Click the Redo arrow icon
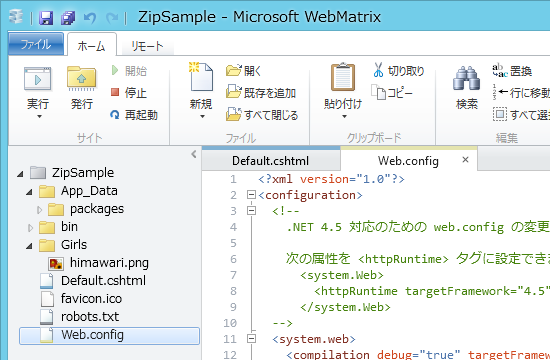 tap(112, 18)
